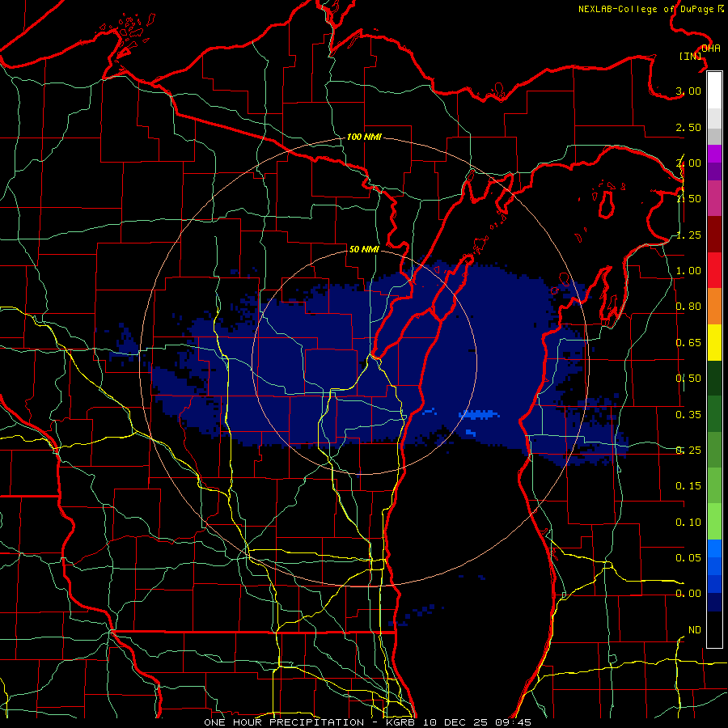Screen dimensions: 728x728
Task: Pick the lightest green swatch near 0.10
Action: pos(714,521)
